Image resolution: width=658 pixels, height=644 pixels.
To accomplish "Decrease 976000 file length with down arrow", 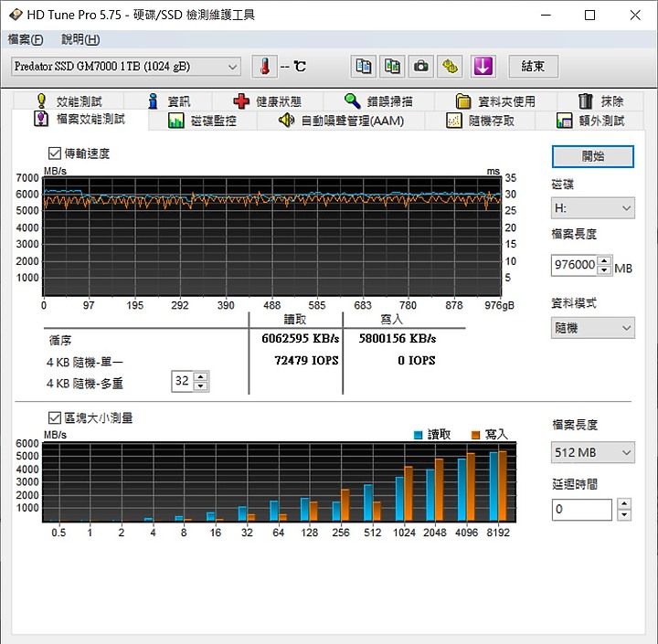I will tap(604, 269).
